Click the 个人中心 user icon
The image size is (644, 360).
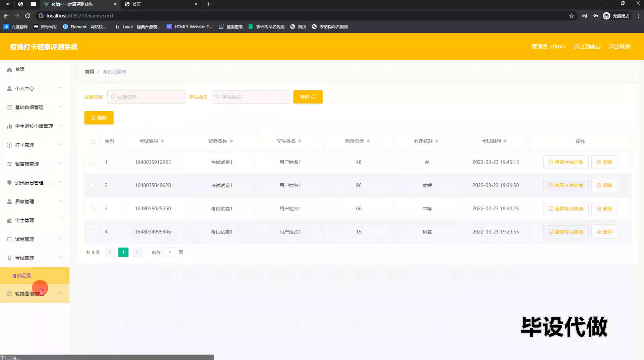(x=9, y=89)
